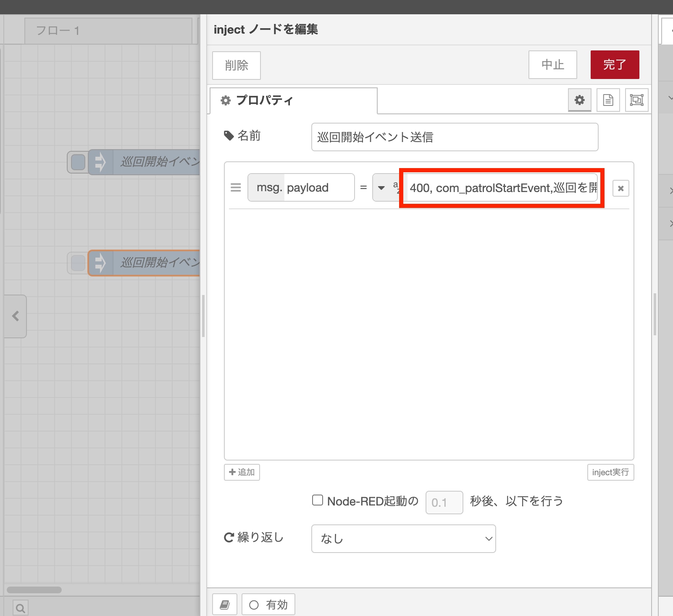
Task: Click the search magnifier icon at bottom
Action: click(20, 608)
